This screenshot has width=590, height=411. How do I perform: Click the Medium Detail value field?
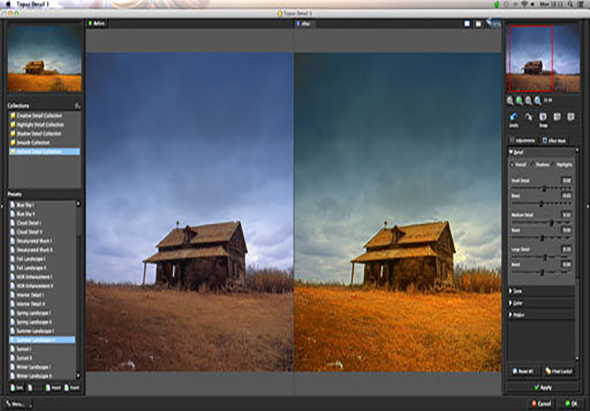[x=566, y=215]
